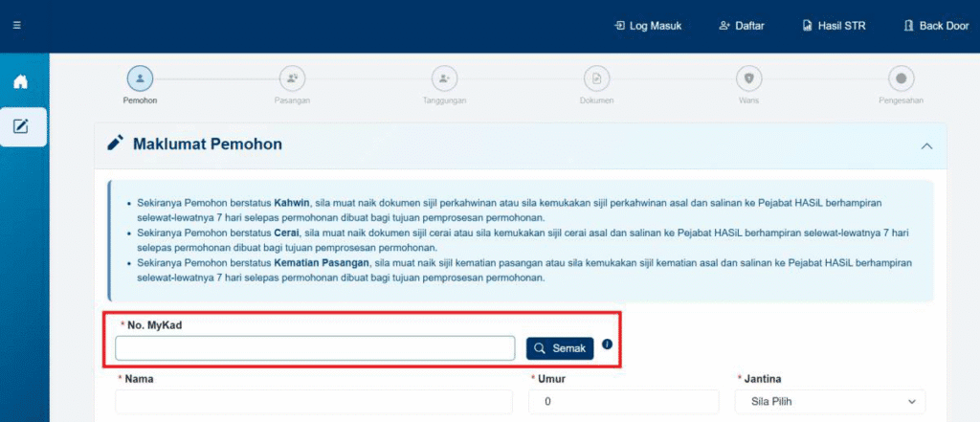Open Log Masuk in top bar
The width and height of the screenshot is (980, 422).
coord(648,26)
